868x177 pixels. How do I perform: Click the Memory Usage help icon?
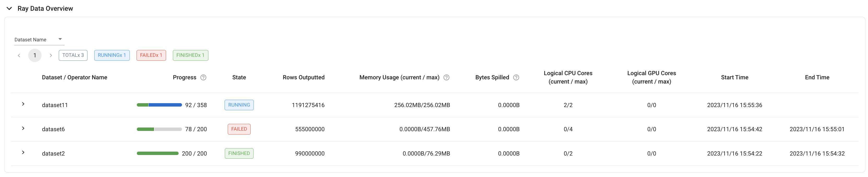coord(447,77)
